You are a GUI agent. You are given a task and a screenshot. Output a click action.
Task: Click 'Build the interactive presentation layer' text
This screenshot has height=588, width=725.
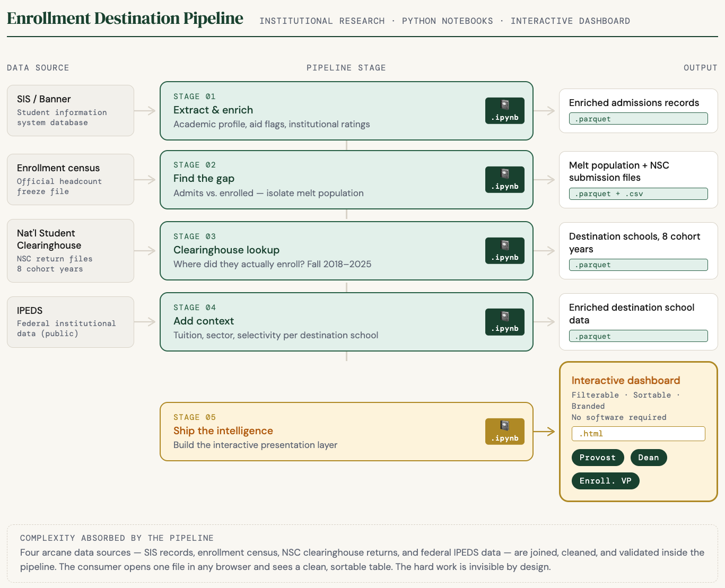255,445
